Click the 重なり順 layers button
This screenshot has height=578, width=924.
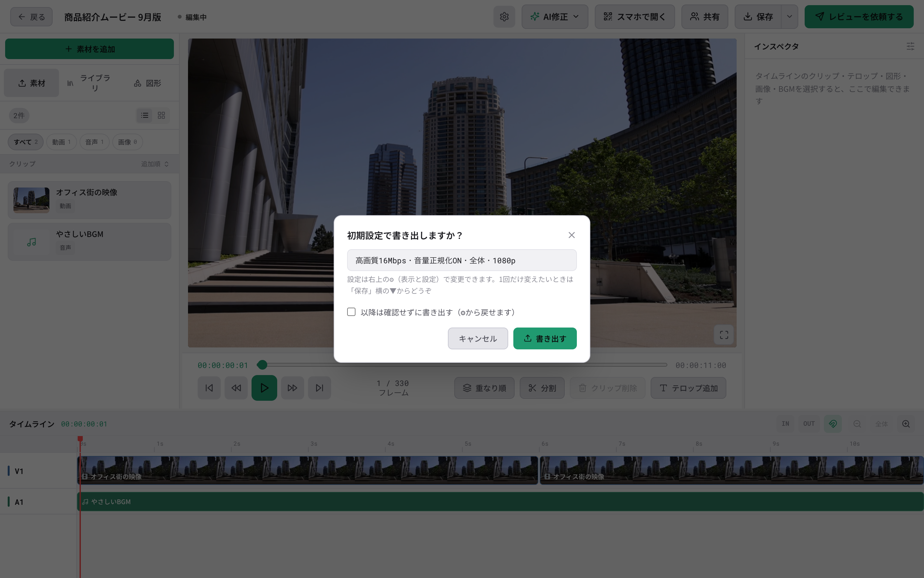pos(484,388)
